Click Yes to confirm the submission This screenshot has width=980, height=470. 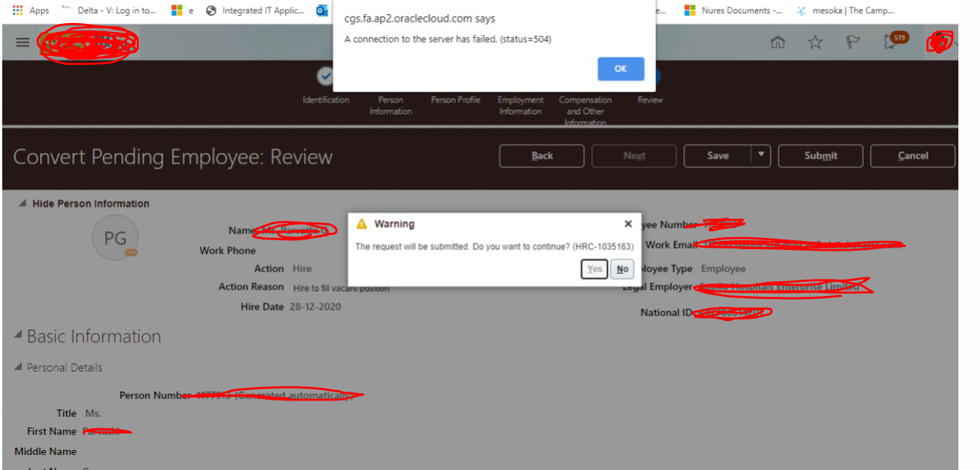pyautogui.click(x=593, y=269)
